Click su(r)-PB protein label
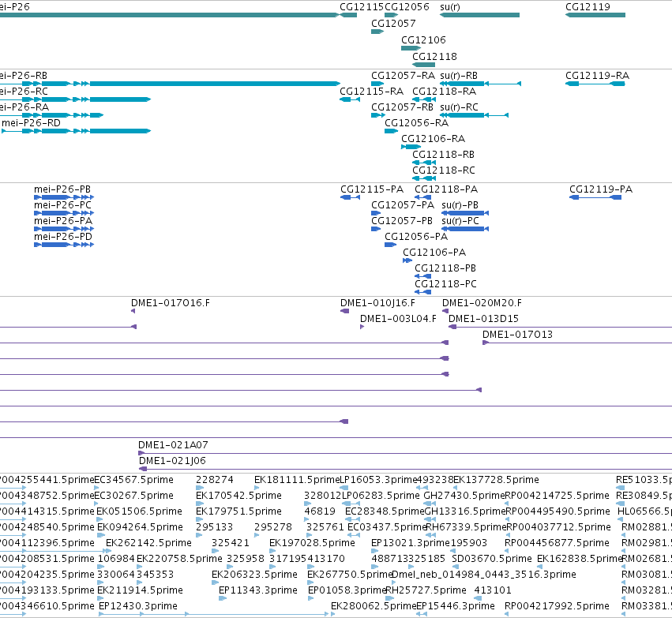672x618 pixels. tap(460, 205)
